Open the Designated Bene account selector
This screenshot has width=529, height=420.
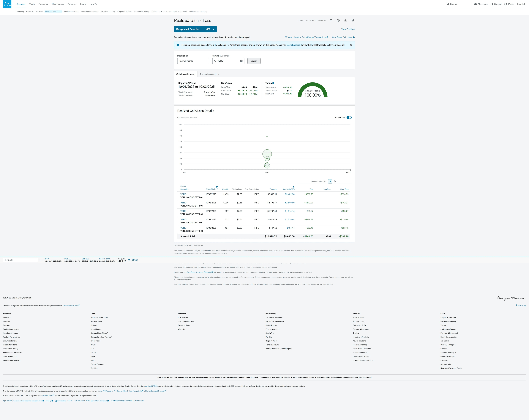coord(195,29)
